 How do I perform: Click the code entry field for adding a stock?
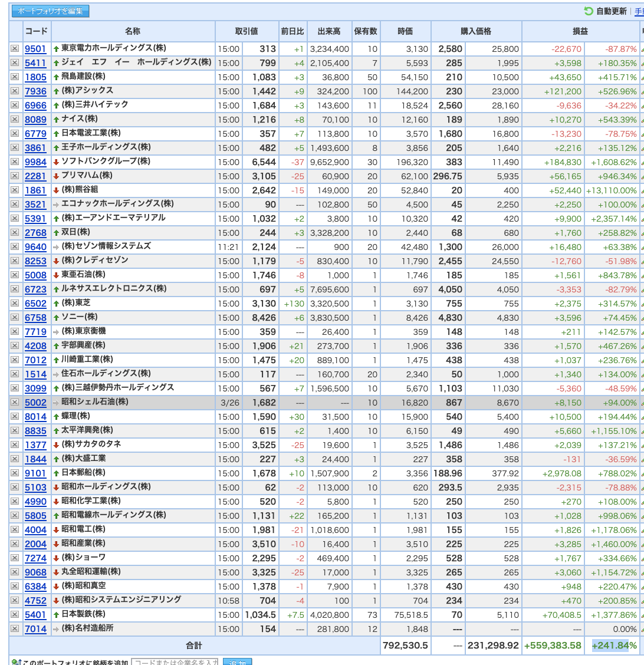click(175, 662)
